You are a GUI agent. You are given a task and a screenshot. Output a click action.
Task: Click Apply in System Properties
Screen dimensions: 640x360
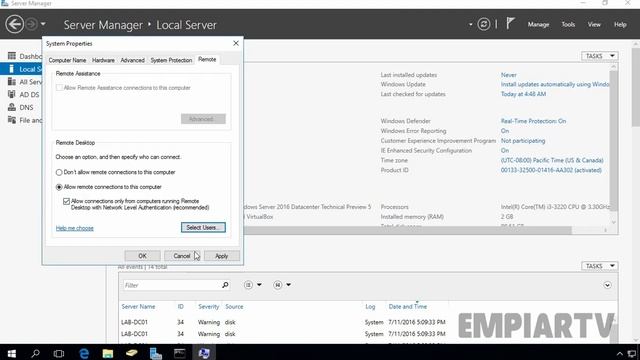(222, 256)
